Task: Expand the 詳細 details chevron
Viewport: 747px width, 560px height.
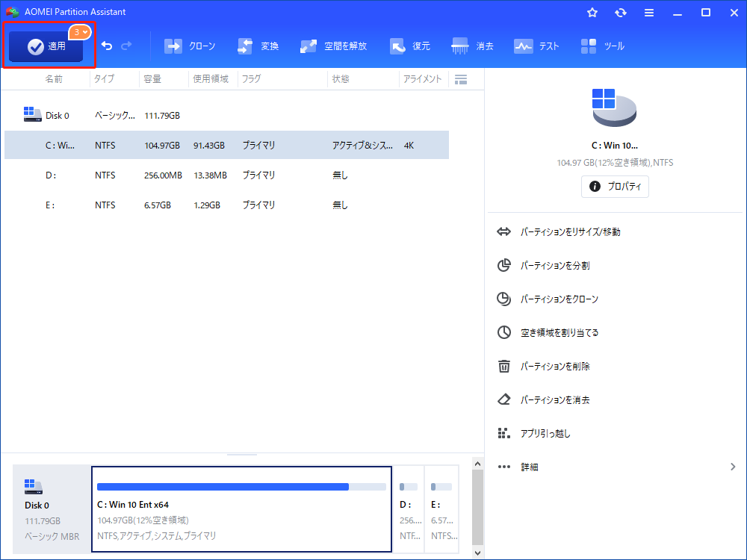Action: click(x=733, y=467)
